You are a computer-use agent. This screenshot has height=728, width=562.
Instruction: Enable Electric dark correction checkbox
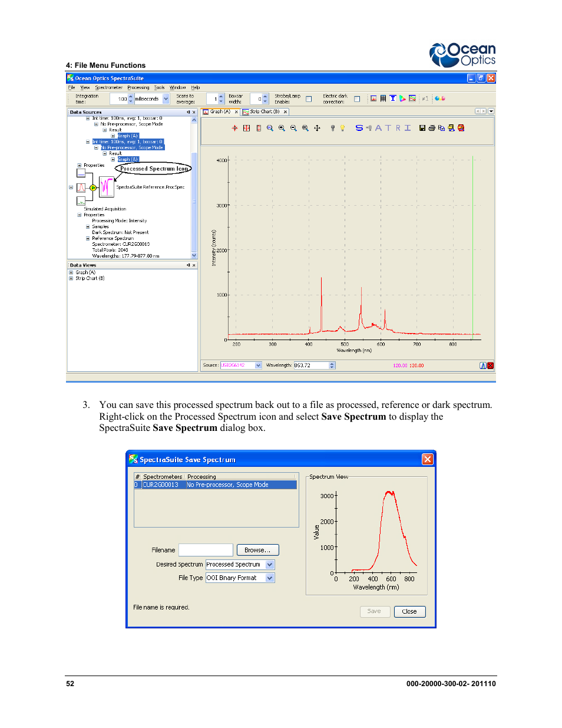point(357,99)
